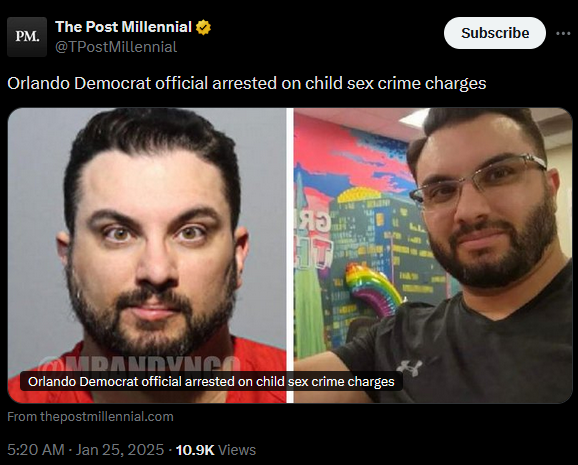
Task: Open The Post Millennial display name
Action: click(123, 27)
